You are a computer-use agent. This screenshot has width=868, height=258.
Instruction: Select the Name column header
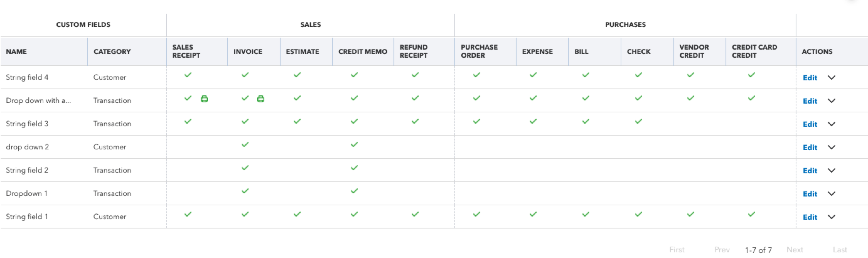coord(16,51)
